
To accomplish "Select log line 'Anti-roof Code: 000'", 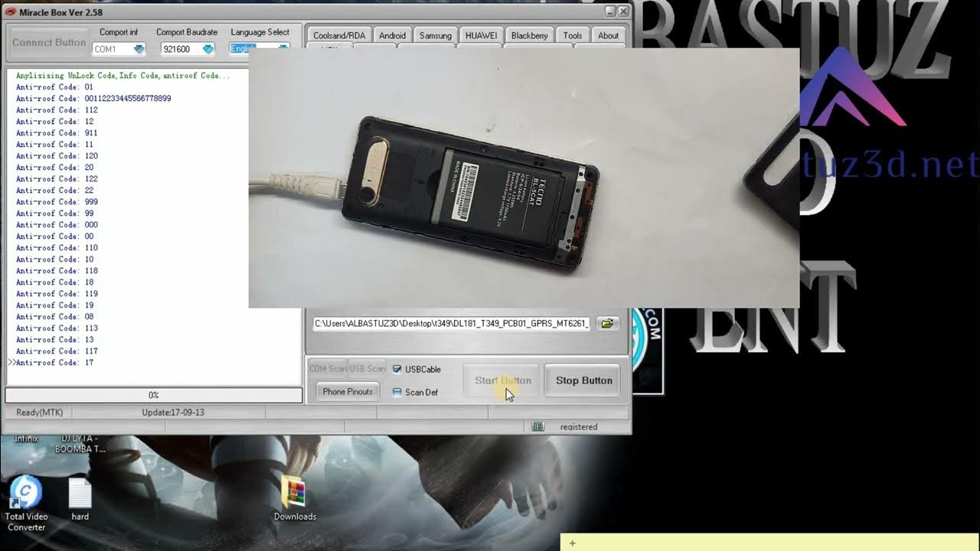I will 57,225.
